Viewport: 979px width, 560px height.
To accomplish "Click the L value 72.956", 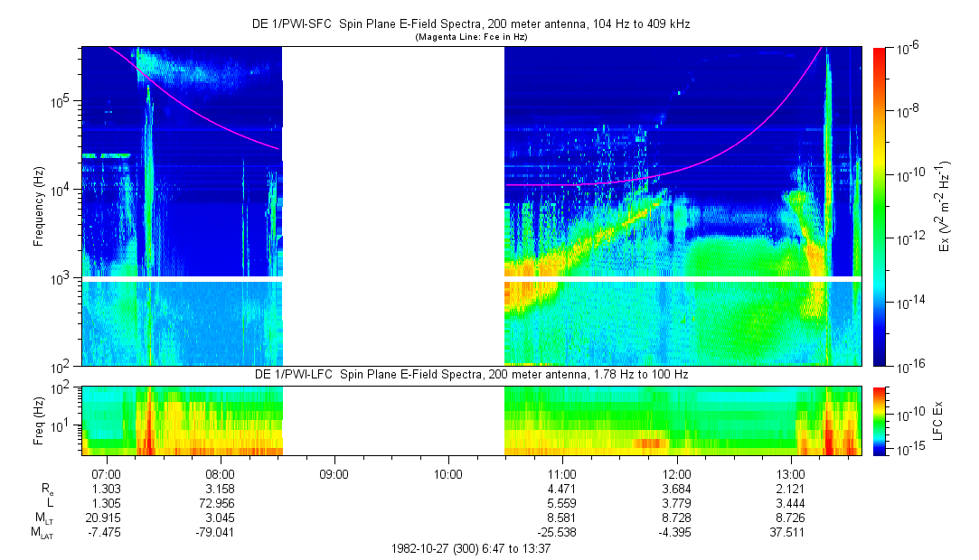I will 221,503.
